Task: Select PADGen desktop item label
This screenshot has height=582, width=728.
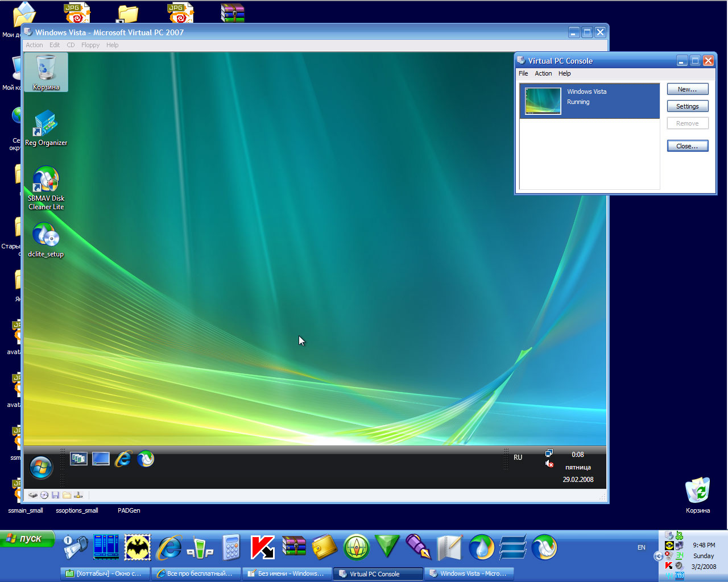Action: [x=129, y=510]
